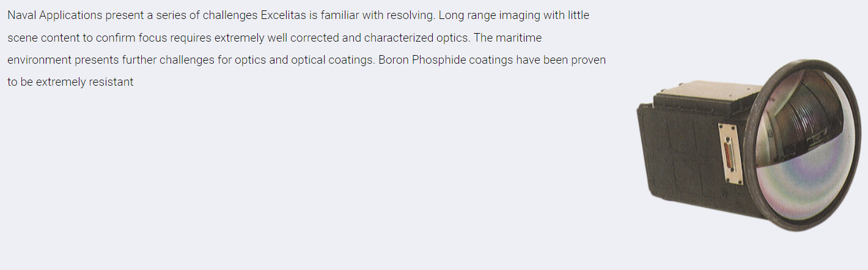The image size is (868, 270).
Task: Click the words "familiar with resolving"
Action: click(x=377, y=15)
